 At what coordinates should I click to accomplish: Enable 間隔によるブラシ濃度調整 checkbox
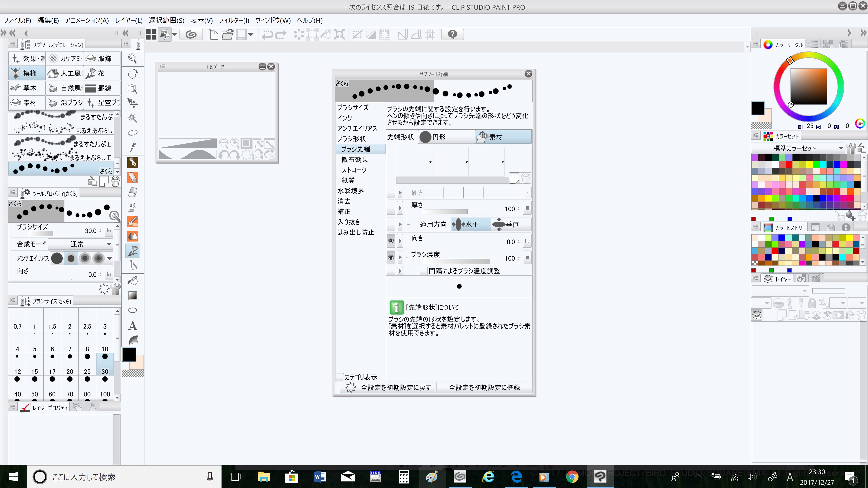pos(424,271)
